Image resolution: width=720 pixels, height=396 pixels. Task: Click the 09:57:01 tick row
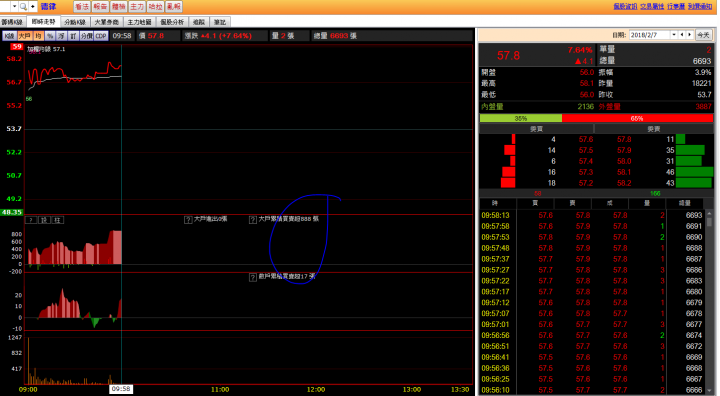pos(592,324)
